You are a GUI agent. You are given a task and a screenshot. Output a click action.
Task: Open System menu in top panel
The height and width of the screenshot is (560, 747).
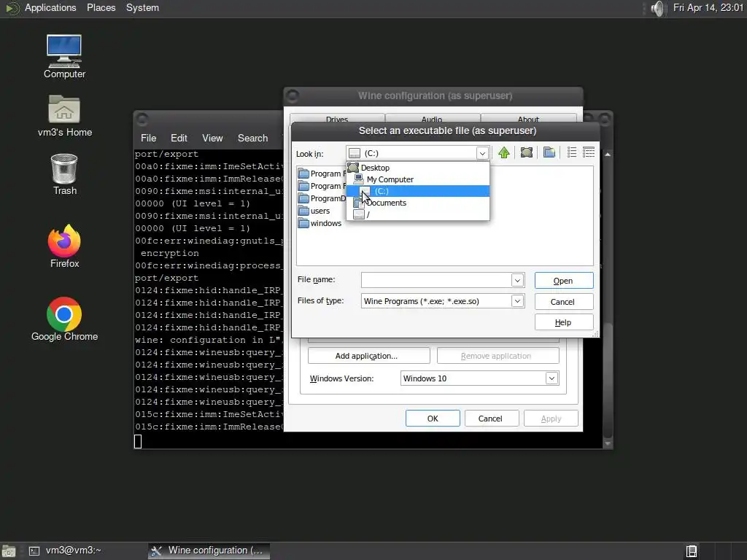pyautogui.click(x=142, y=8)
